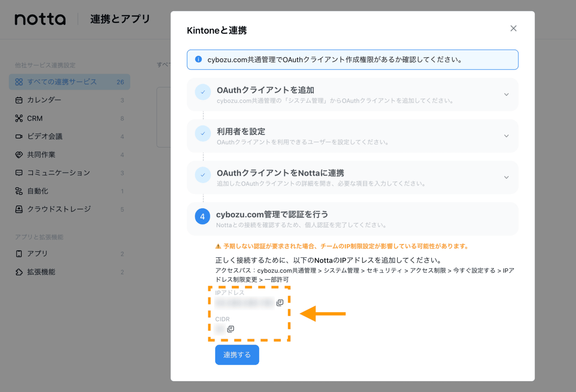Open the cybozu.com管理で認証を行う step header
This screenshot has width=576, height=392.
click(x=352, y=219)
